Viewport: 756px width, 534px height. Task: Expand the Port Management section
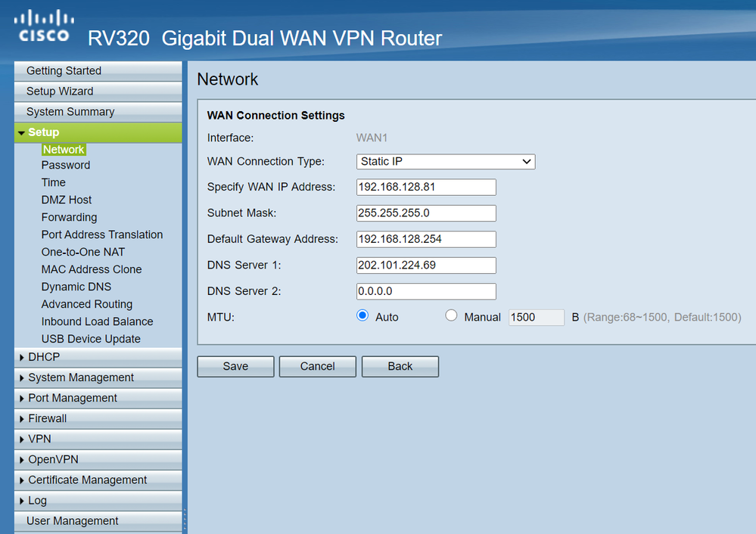[98, 398]
